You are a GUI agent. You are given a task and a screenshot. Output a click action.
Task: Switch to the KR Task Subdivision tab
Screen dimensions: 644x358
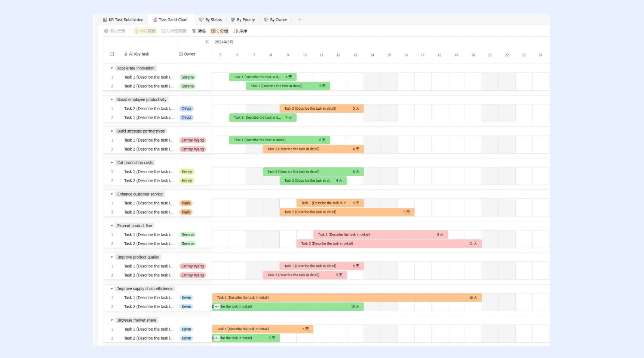[123, 20]
